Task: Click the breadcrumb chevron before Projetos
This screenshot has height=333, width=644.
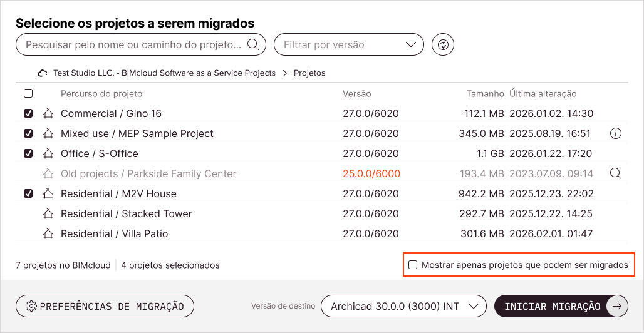Action: coord(284,73)
